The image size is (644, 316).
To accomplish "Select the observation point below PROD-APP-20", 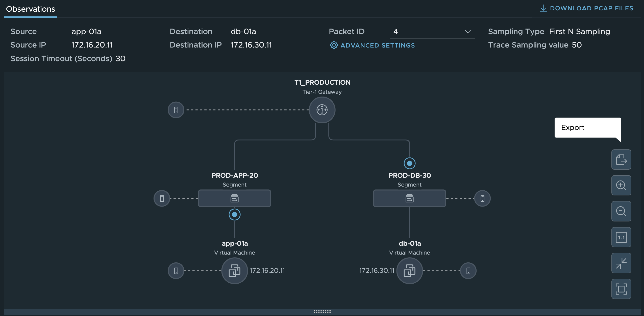I will [234, 214].
